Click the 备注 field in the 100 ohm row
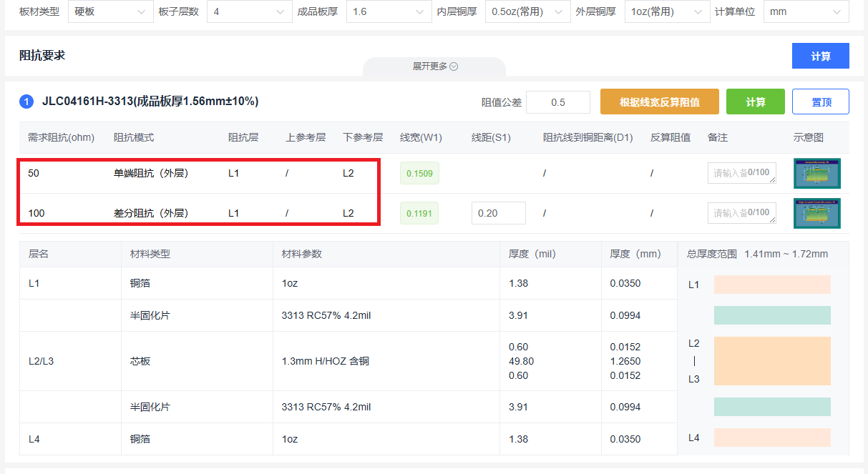 741,213
